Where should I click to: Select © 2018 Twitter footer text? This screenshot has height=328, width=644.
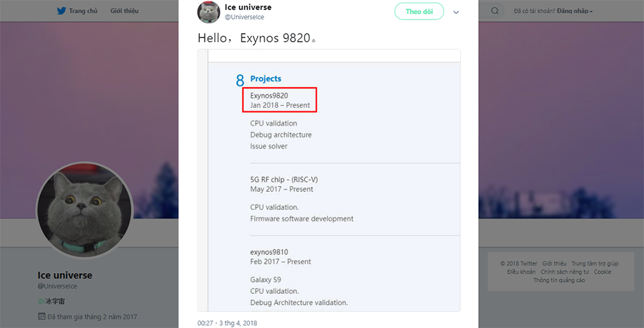click(519, 264)
